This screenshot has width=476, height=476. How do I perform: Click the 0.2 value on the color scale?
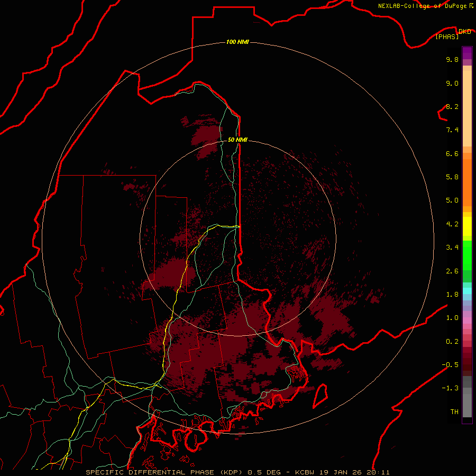point(452,342)
